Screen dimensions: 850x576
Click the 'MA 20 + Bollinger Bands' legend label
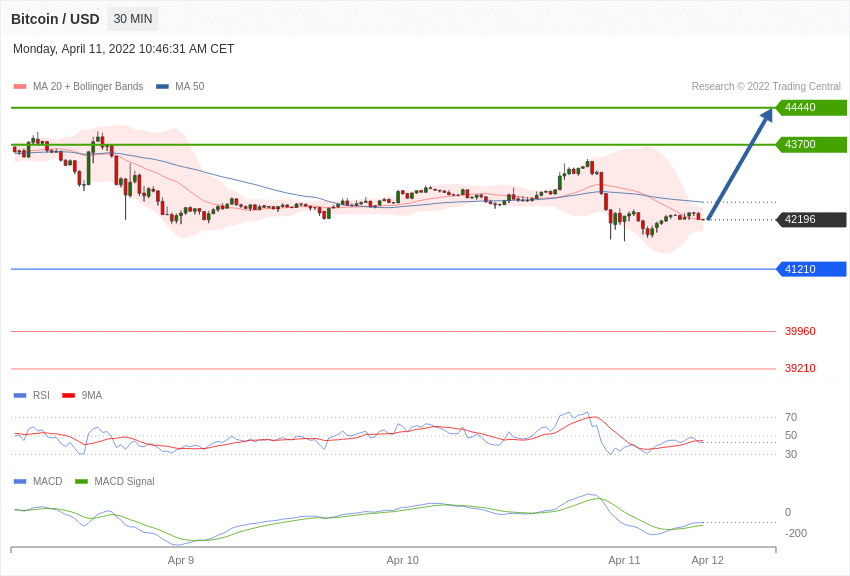(x=88, y=86)
